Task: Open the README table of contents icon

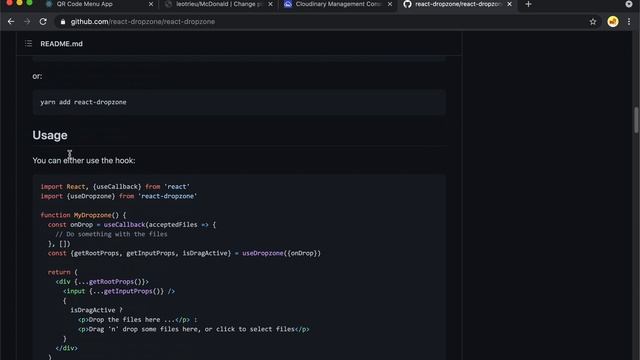Action: pos(28,43)
